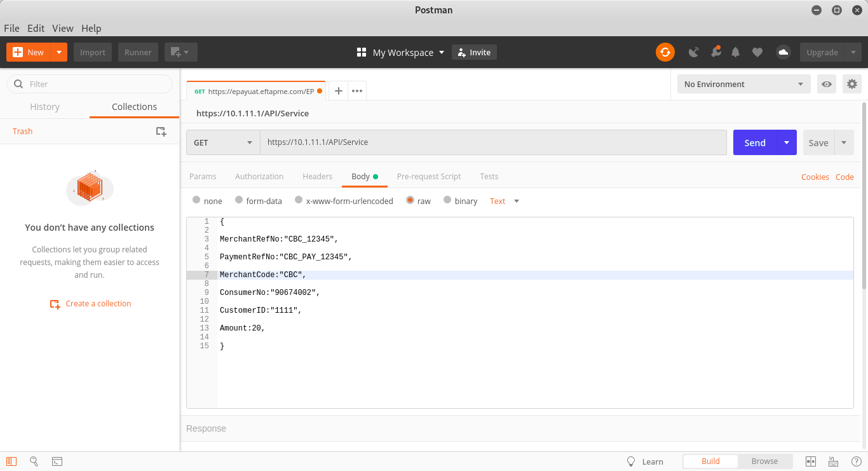This screenshot has width=868, height=471.
Task: Open the Edit menu
Action: point(36,28)
